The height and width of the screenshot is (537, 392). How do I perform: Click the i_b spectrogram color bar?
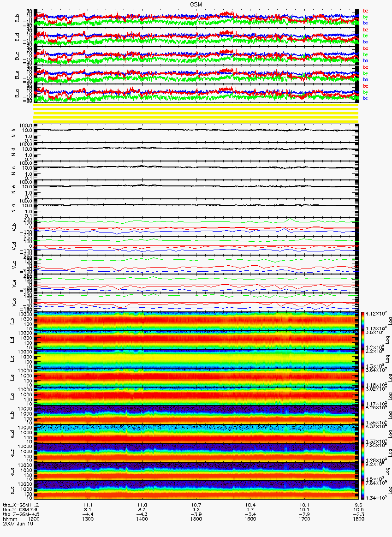point(362,321)
